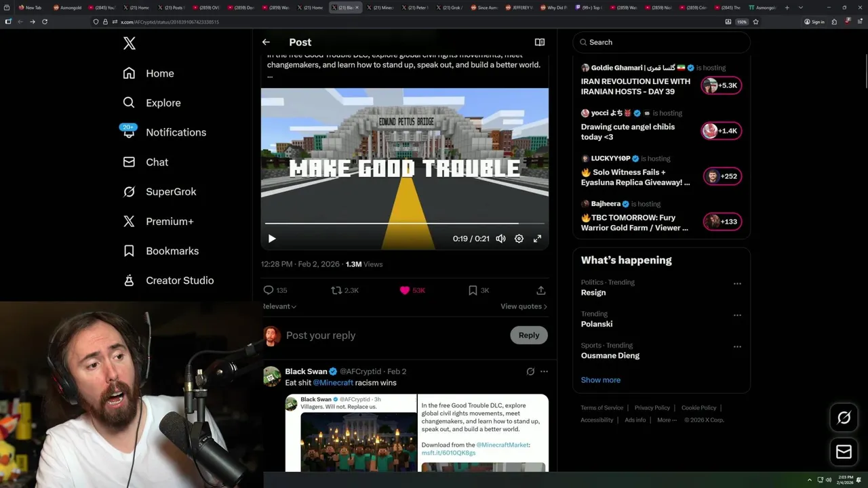This screenshot has width=868, height=488.
Task: Click the msft.it link in quoted post
Action: tap(448, 453)
